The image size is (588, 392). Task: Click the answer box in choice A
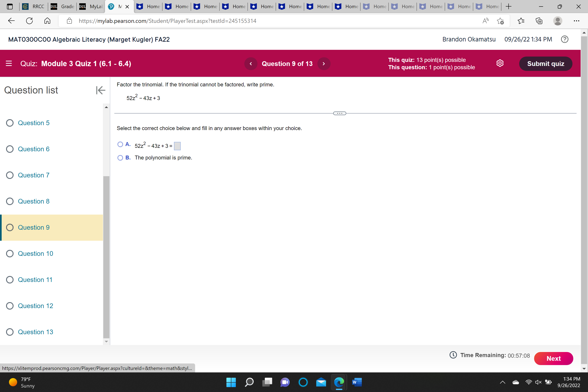pyautogui.click(x=177, y=146)
